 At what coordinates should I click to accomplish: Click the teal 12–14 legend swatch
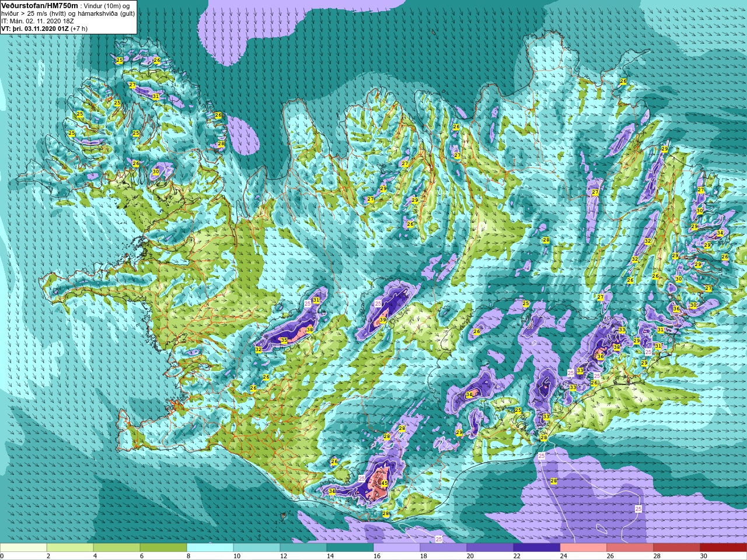click(x=303, y=548)
